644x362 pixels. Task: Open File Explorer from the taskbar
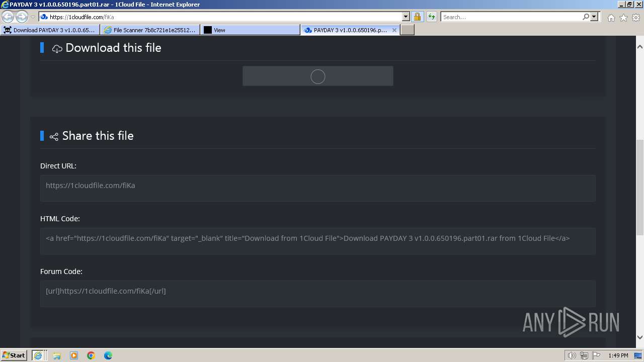tap(57, 355)
